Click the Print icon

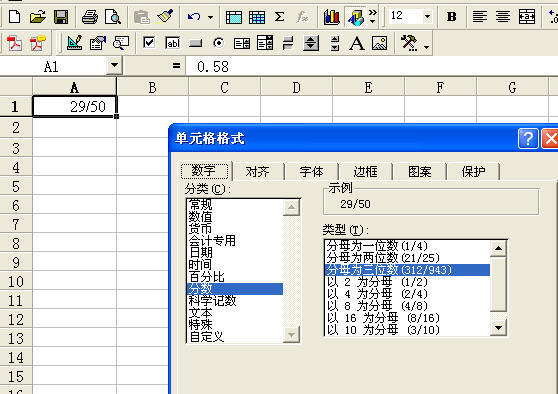click(x=90, y=17)
